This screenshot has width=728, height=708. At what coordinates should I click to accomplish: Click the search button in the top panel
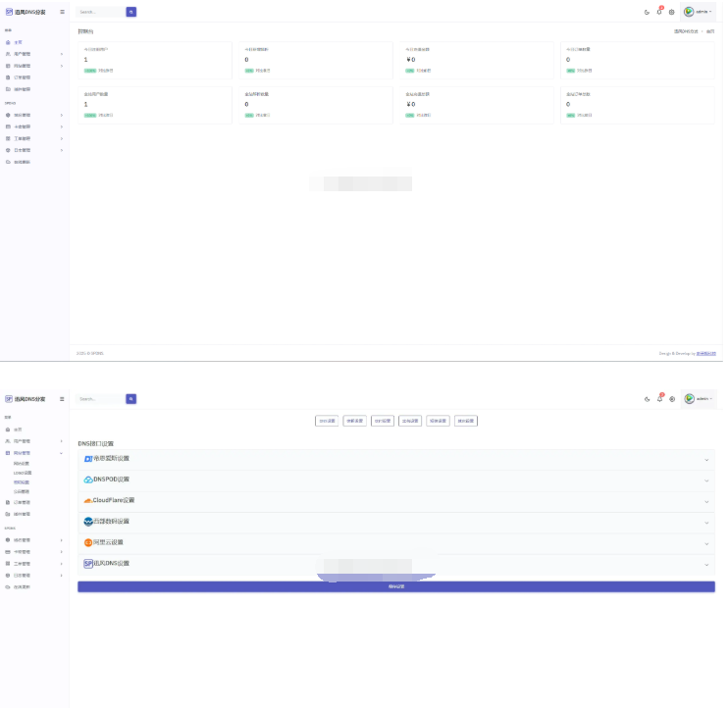point(131,12)
